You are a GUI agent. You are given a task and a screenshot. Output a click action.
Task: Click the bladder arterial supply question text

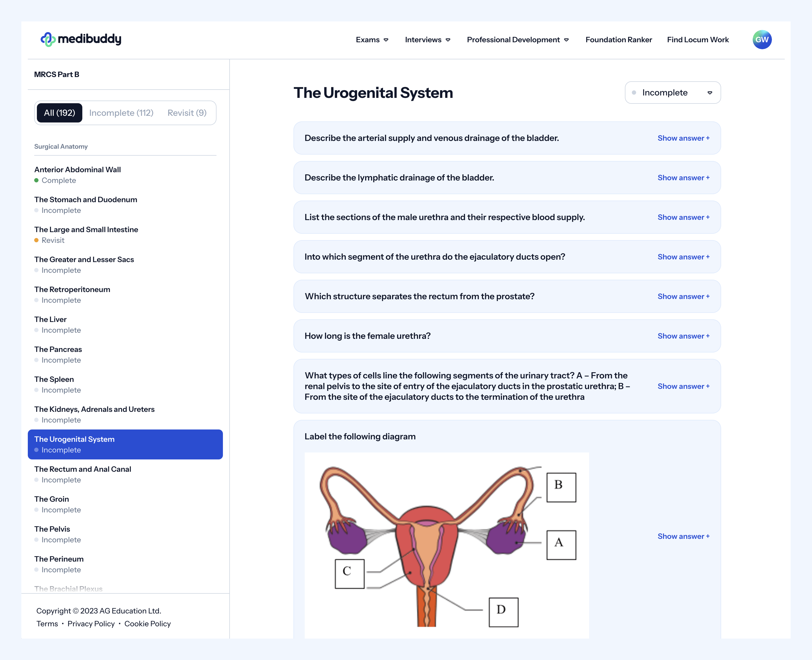pyautogui.click(x=432, y=138)
